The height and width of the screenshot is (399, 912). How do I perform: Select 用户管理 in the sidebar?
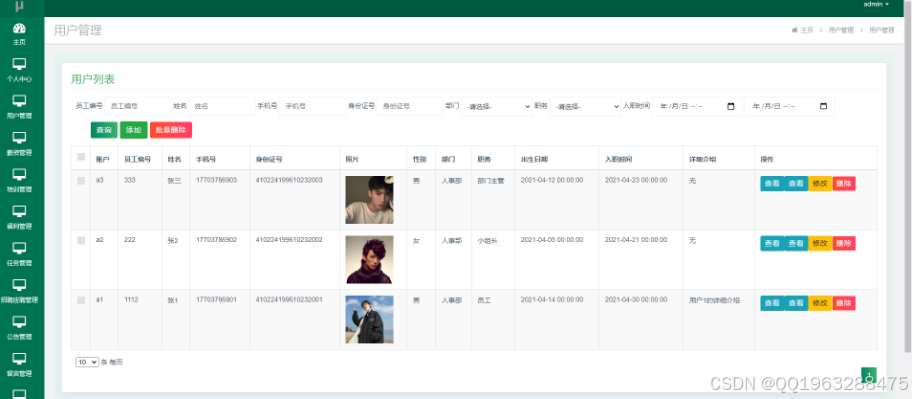(19, 108)
